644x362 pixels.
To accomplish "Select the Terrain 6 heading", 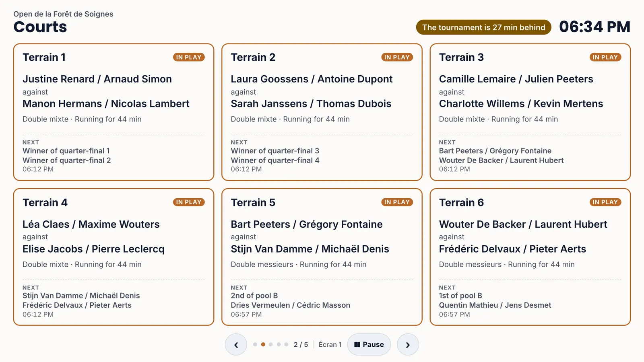I will 461,202.
